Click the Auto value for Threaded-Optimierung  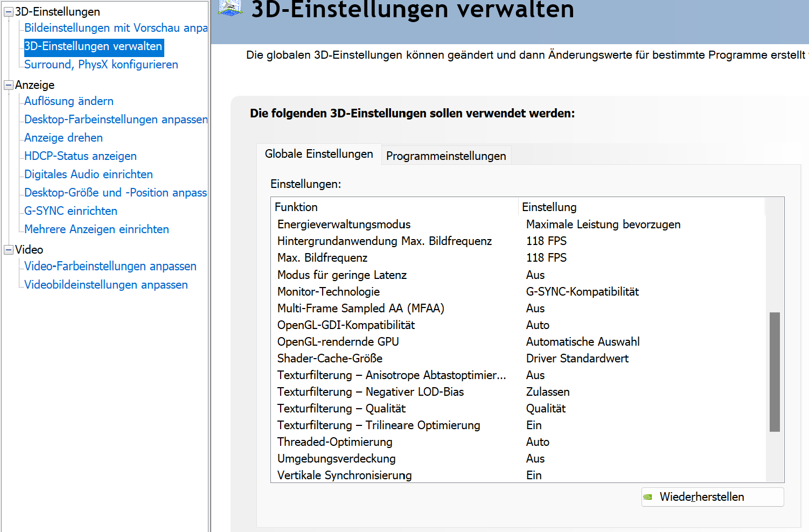tap(538, 442)
